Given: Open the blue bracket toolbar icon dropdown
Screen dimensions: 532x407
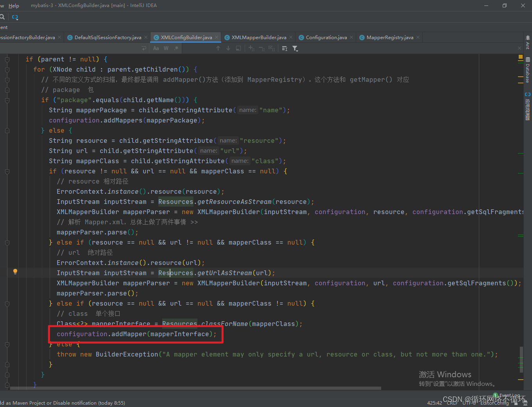Looking at the screenshot, I should point(15,17).
